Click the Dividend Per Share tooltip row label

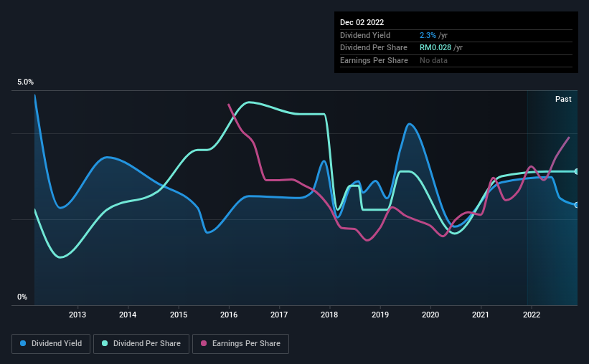tap(373, 48)
